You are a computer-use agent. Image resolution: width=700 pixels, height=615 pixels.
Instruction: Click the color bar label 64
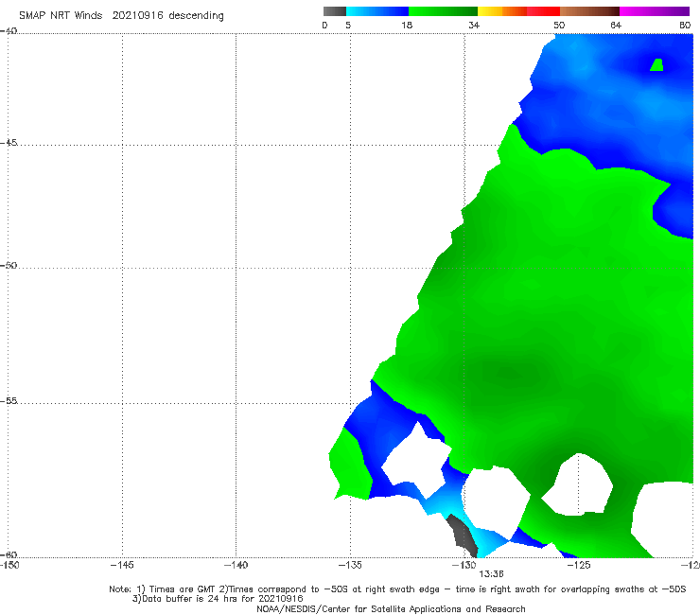click(x=616, y=25)
